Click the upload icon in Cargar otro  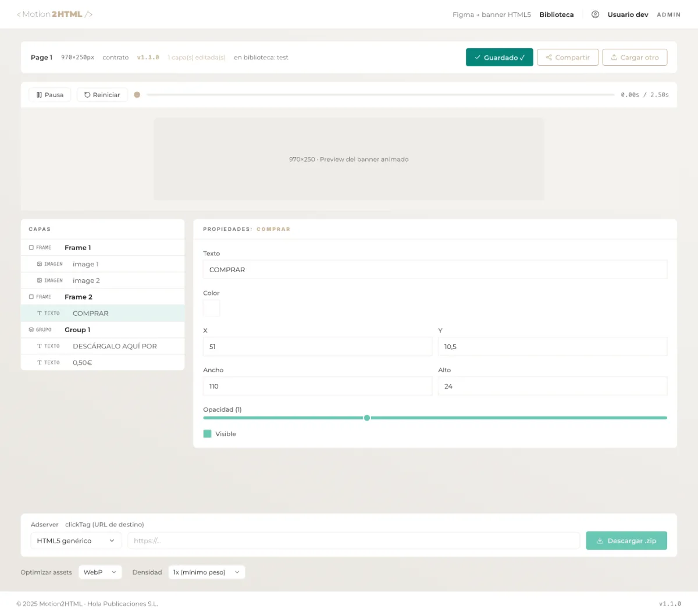[614, 58]
